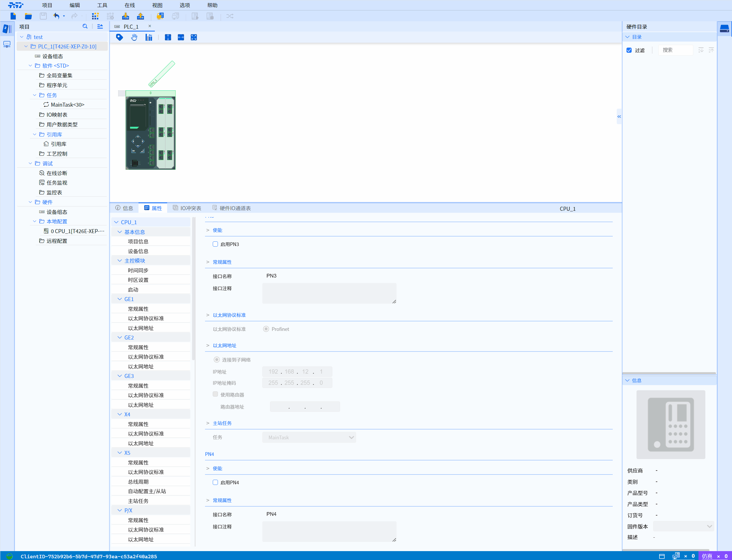
Task: Click the upload from device icon
Action: coord(140,16)
